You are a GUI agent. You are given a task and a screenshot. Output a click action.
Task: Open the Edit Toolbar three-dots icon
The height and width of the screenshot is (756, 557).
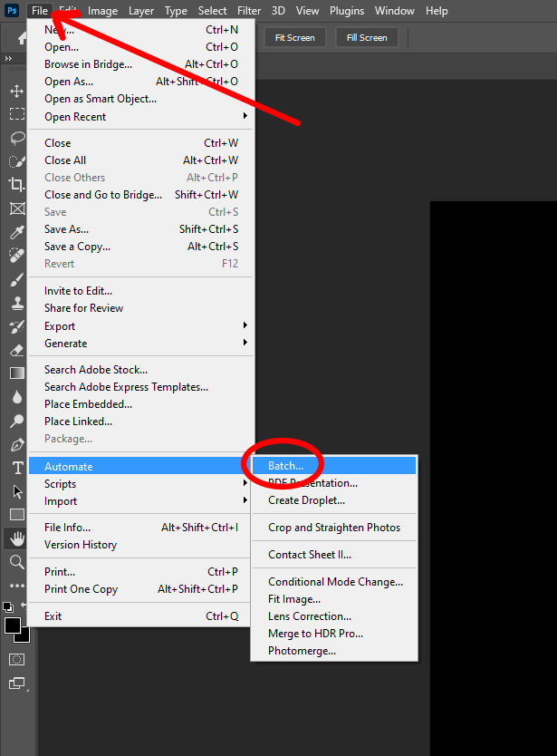point(17,586)
